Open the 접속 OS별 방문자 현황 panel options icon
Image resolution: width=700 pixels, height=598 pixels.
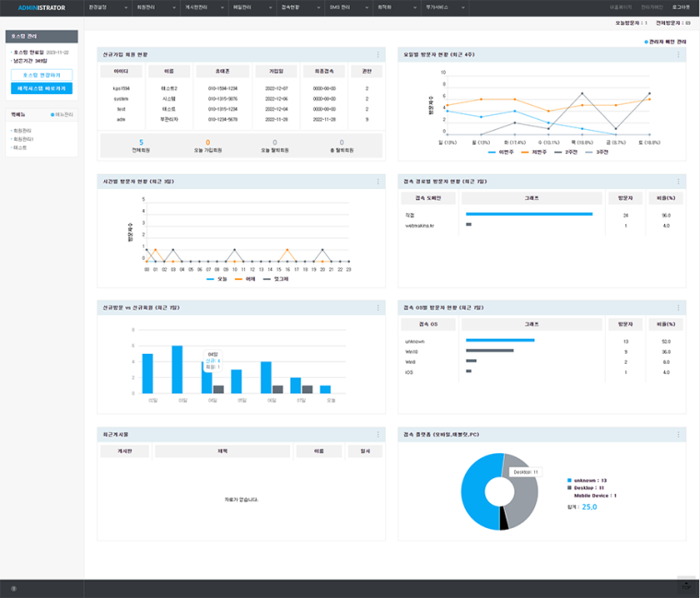[x=679, y=307]
